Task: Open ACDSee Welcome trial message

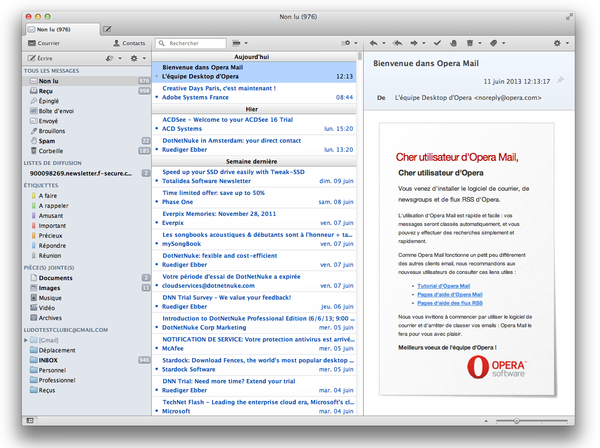Action: [x=254, y=124]
